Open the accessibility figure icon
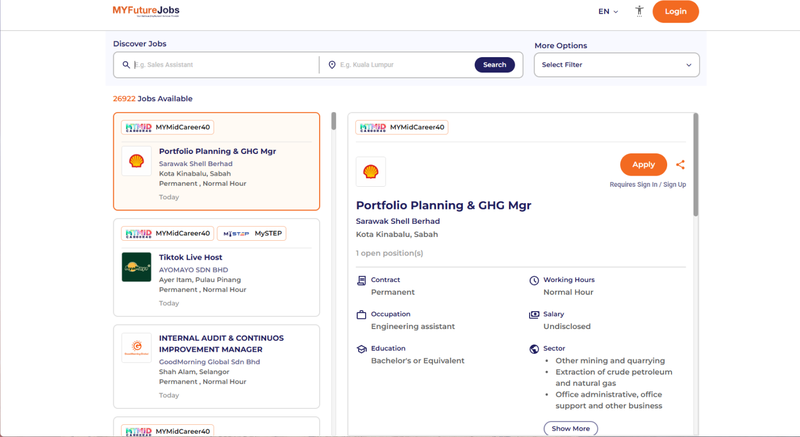This screenshot has width=800, height=437. coord(639,11)
